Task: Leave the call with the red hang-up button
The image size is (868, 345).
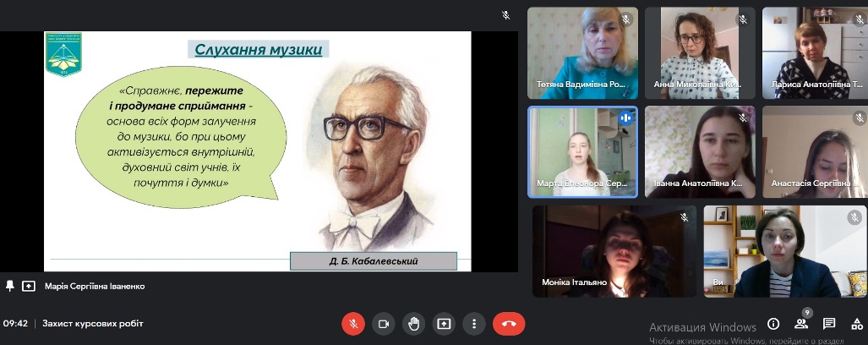Action: pos(509,324)
